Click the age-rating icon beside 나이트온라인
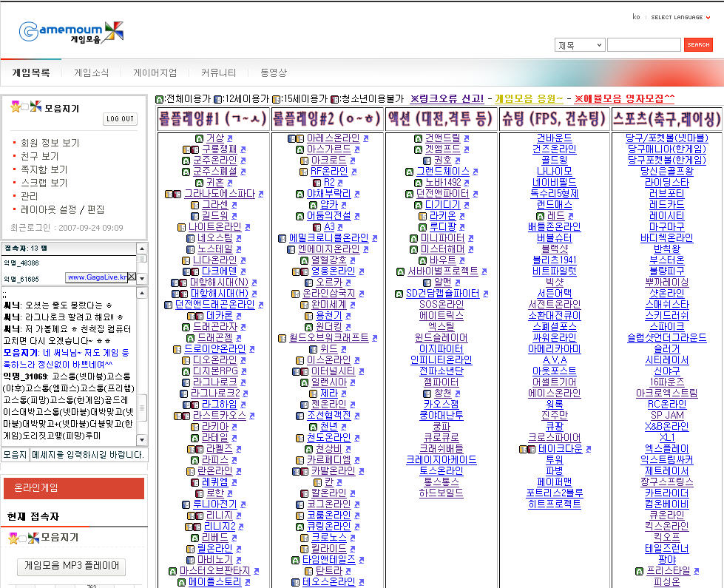This screenshot has height=588, width=724. 181,227
